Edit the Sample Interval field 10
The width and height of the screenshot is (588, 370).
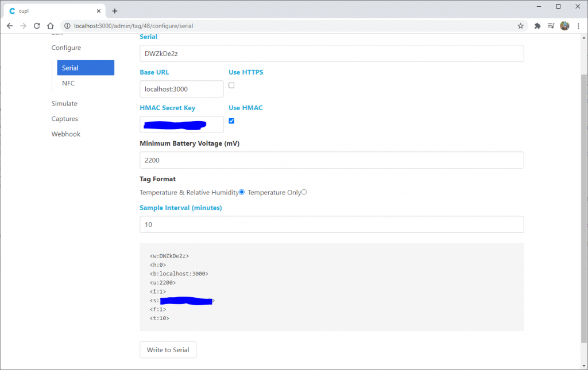(x=332, y=224)
